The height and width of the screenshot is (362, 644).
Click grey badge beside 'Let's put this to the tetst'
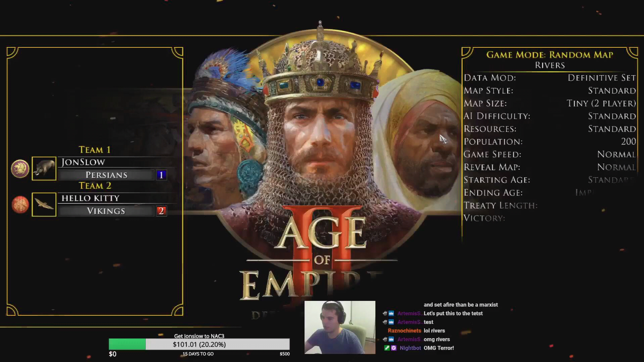385,313
